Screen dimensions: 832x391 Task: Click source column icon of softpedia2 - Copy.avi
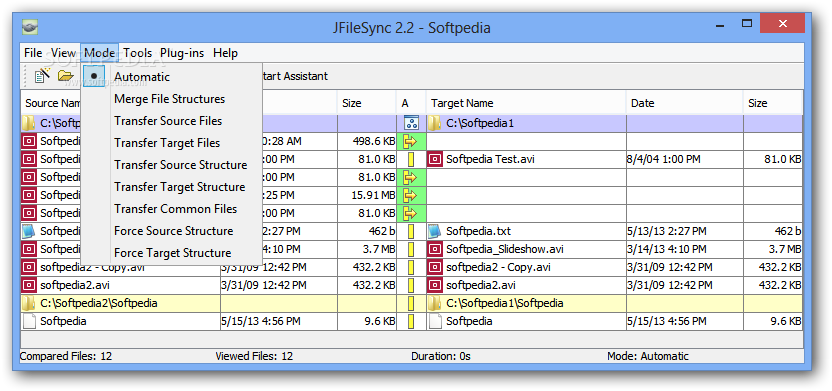pyautogui.click(x=29, y=267)
